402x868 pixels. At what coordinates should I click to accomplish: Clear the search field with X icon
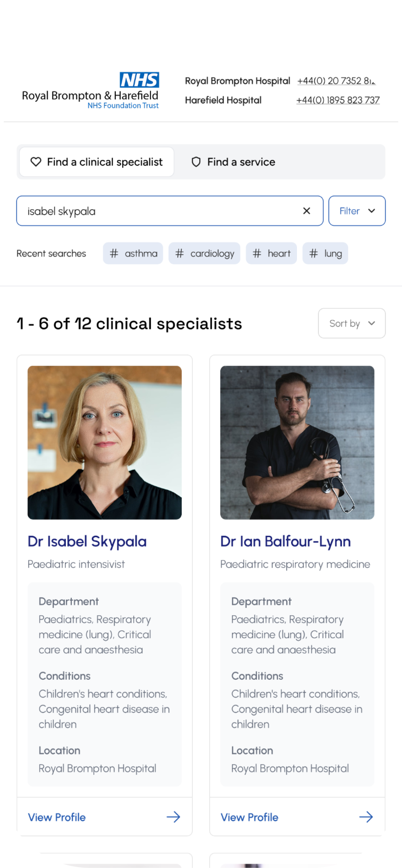(306, 211)
